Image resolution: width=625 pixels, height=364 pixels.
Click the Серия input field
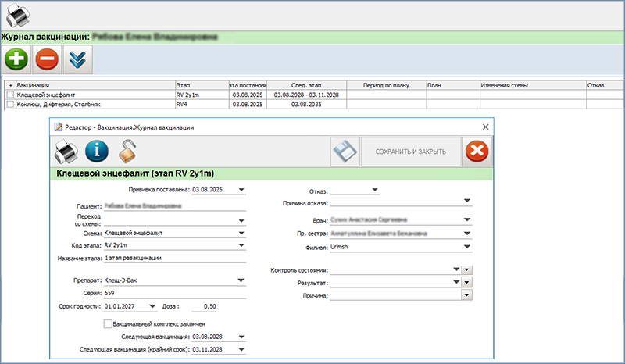tap(174, 293)
